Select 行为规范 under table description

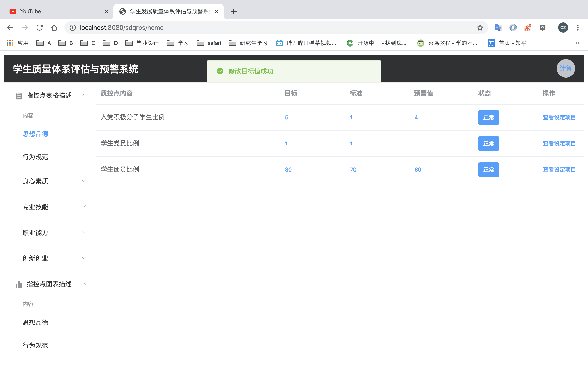[x=35, y=157]
